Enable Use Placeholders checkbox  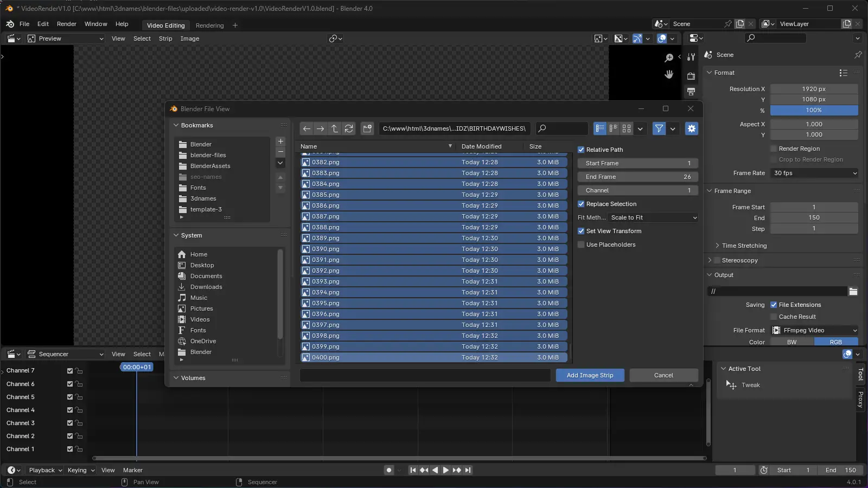(581, 245)
